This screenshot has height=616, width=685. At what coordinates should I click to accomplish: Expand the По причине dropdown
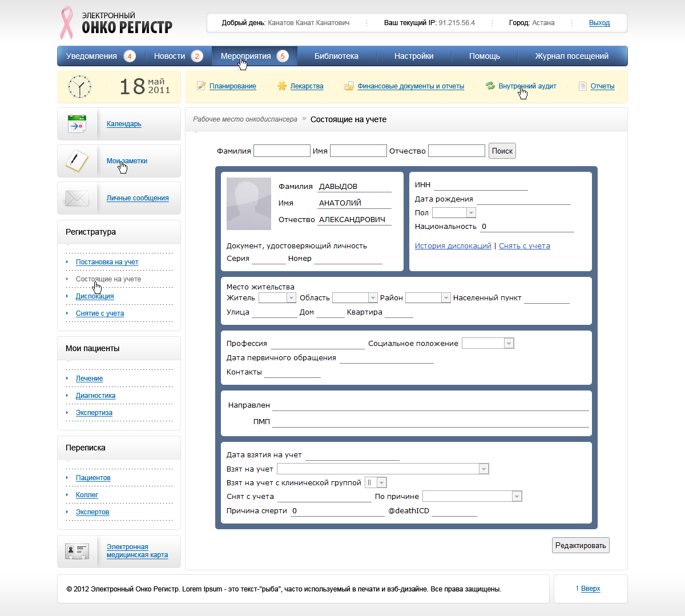[x=472, y=496]
